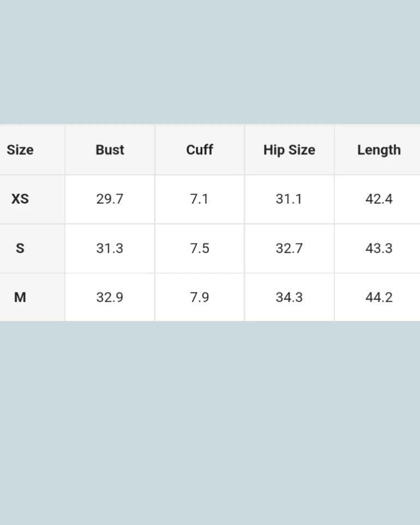Select the M size row label
The width and height of the screenshot is (420, 525).
[x=20, y=297]
